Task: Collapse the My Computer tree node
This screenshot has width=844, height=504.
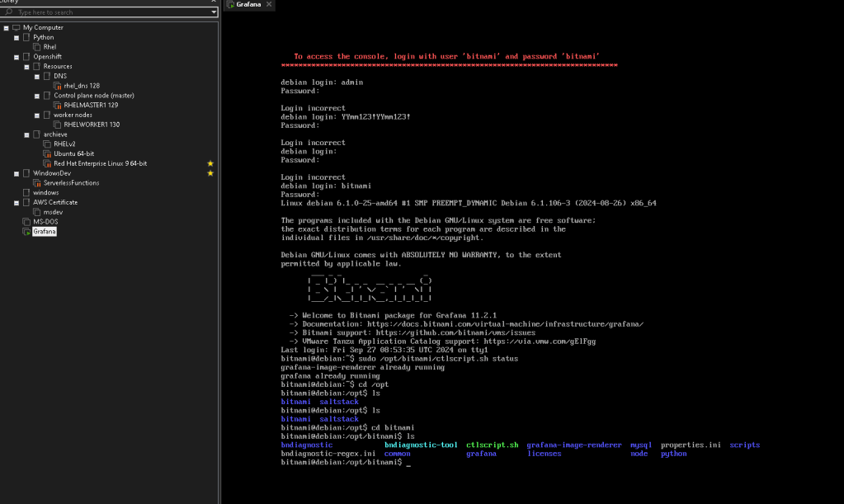Action: click(x=6, y=28)
